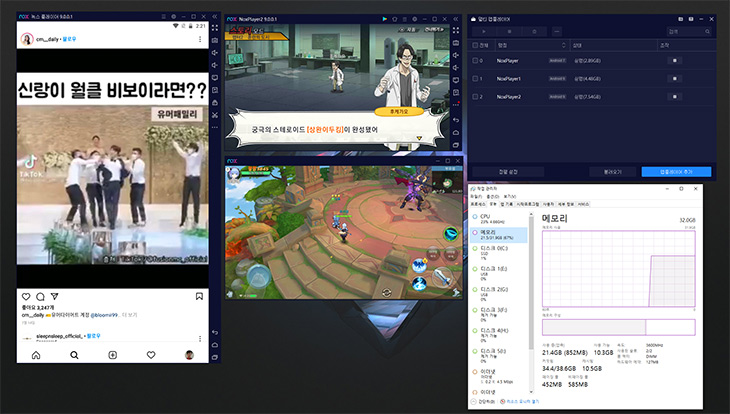
Task: Stop NoxPlayer instance row 0
Action: pyautogui.click(x=675, y=61)
